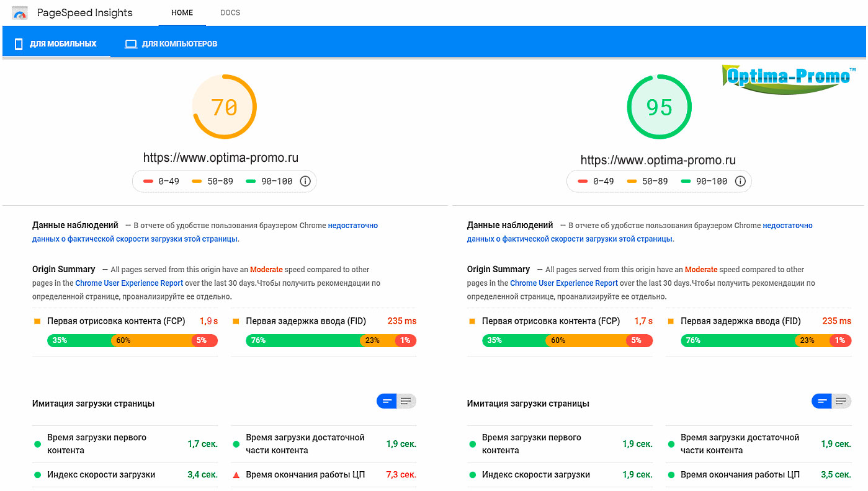
Task: Click the green 90–100 legend swatch under score 95
Action: coord(685,182)
